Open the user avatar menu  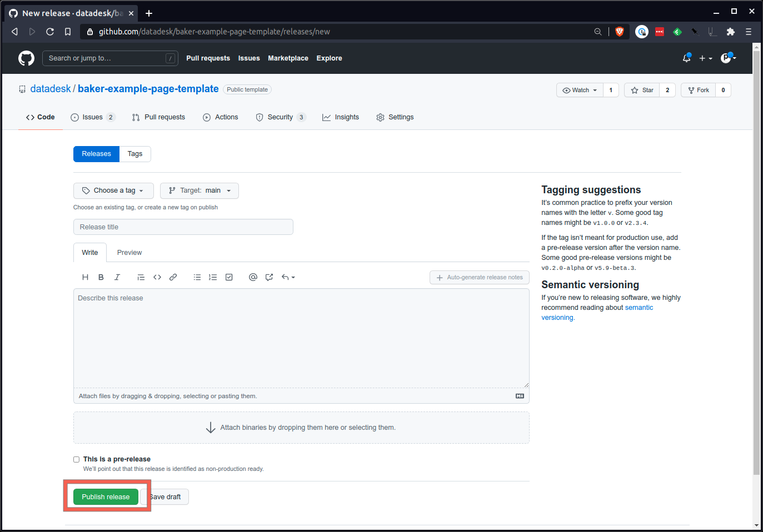click(x=728, y=58)
